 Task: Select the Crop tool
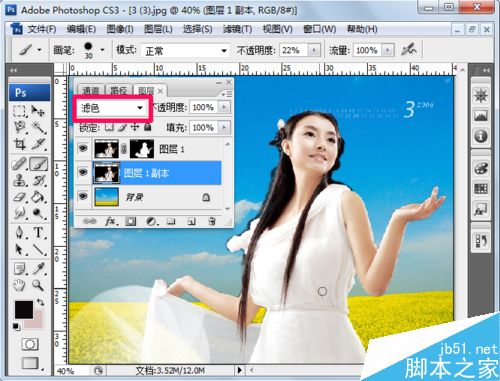(x=19, y=144)
